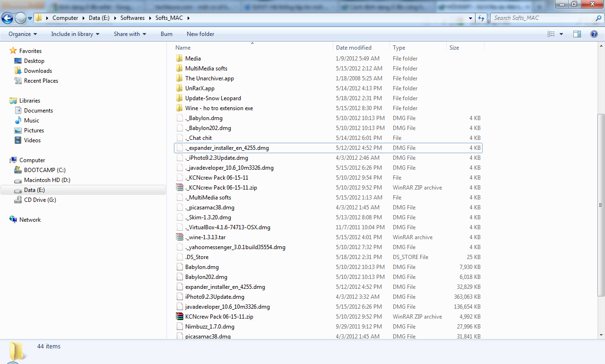Select Softwares in the address breadcrumb
The image size is (605, 364).
[132, 18]
